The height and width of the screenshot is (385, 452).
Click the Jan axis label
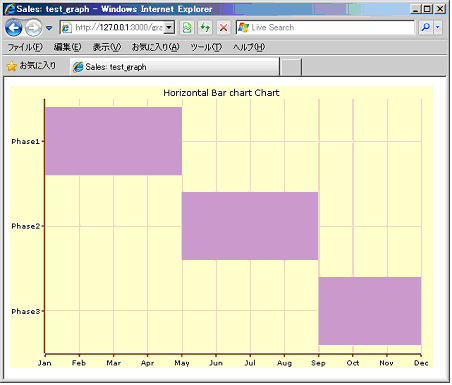[45, 363]
